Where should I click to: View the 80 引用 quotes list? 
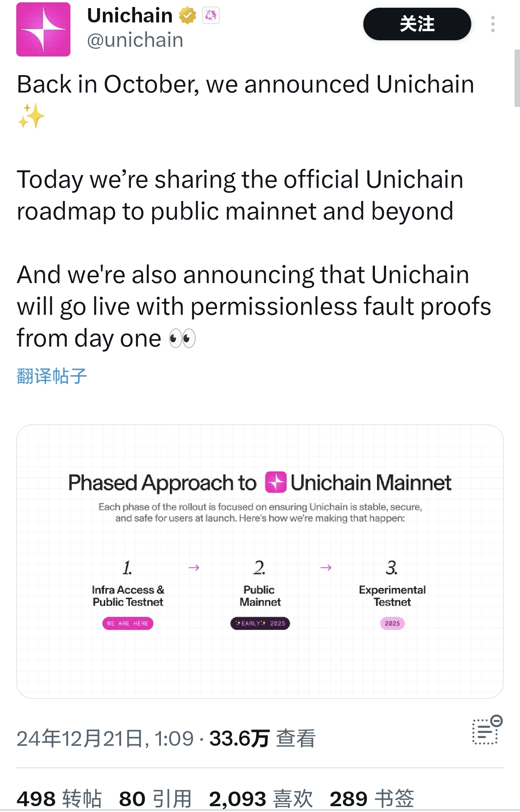(156, 798)
